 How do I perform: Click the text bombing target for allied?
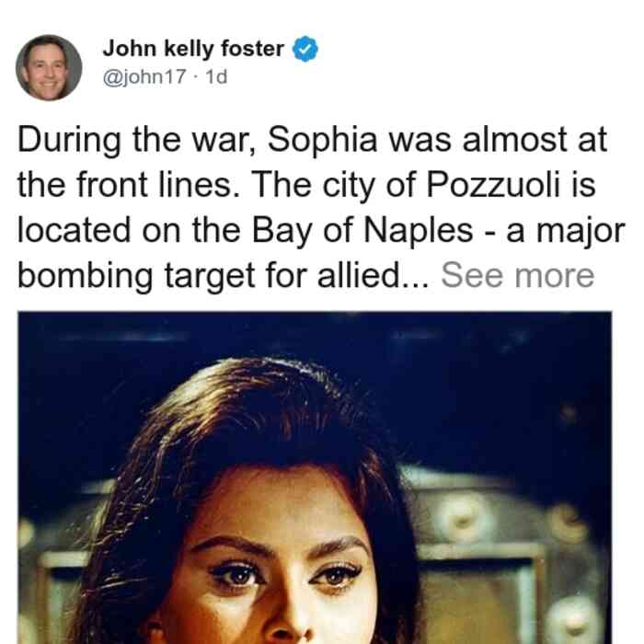coord(223,276)
